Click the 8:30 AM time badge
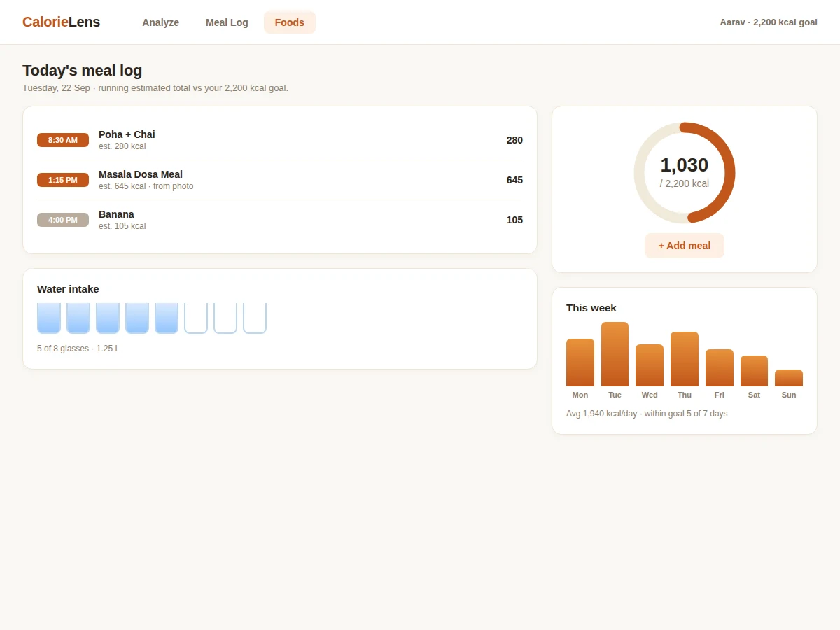 click(63, 140)
